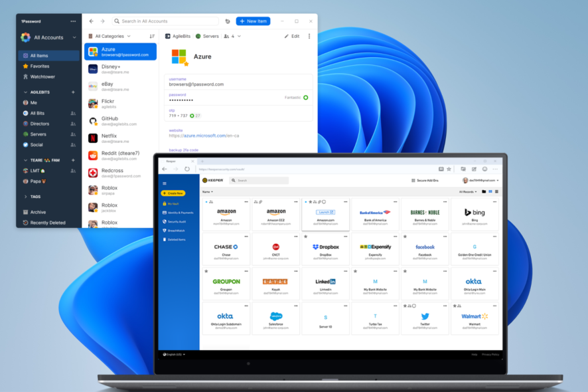Open the bing card's three-dot menu
588x392 pixels.
[494, 202]
